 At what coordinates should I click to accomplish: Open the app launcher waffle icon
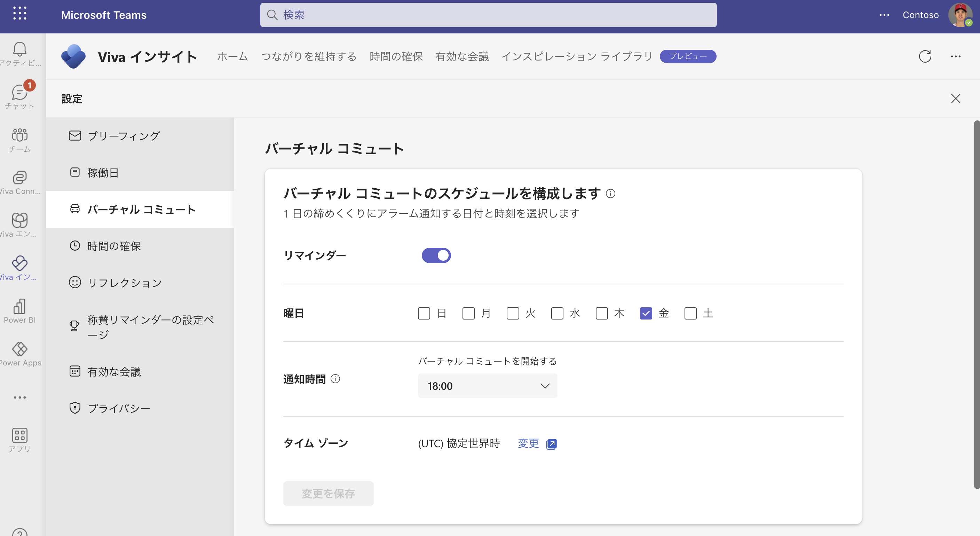pyautogui.click(x=20, y=13)
